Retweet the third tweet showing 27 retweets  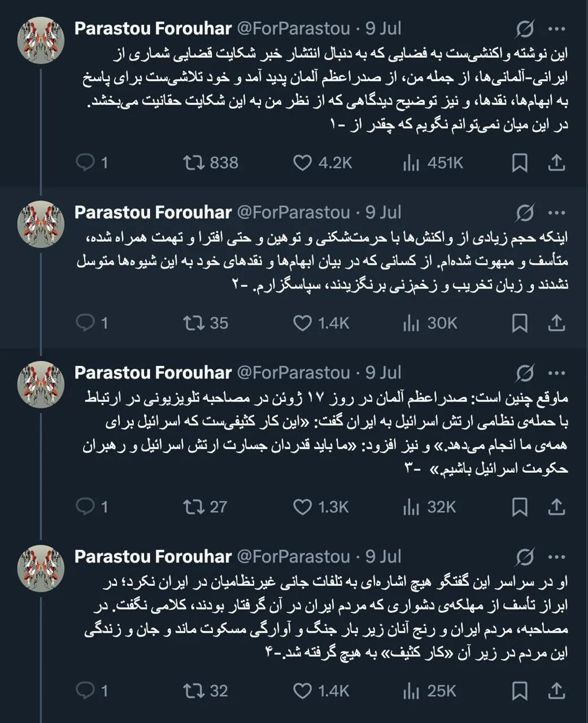pyautogui.click(x=196, y=507)
